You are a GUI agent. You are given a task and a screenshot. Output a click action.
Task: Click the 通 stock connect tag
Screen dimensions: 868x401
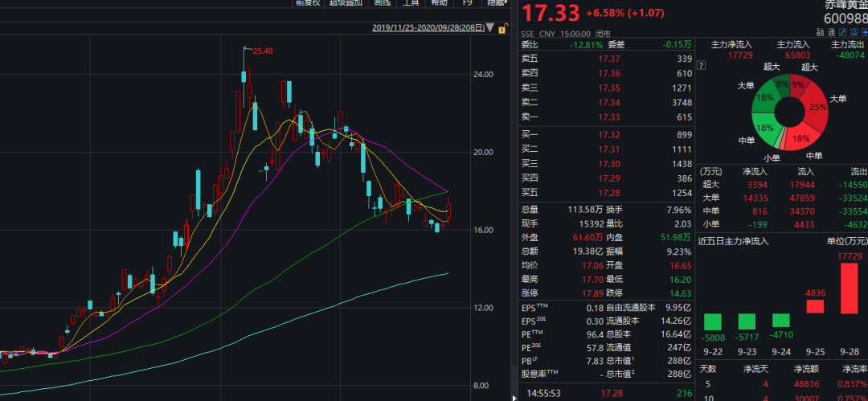[x=832, y=32]
